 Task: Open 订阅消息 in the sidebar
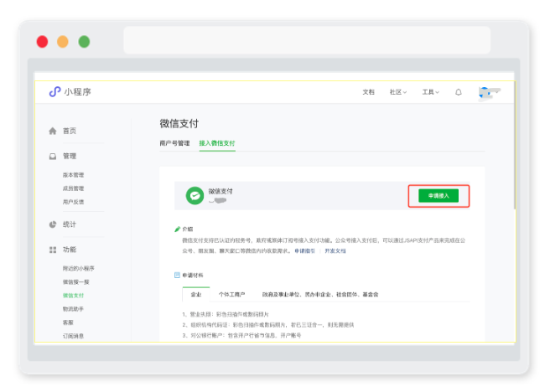pos(73,336)
